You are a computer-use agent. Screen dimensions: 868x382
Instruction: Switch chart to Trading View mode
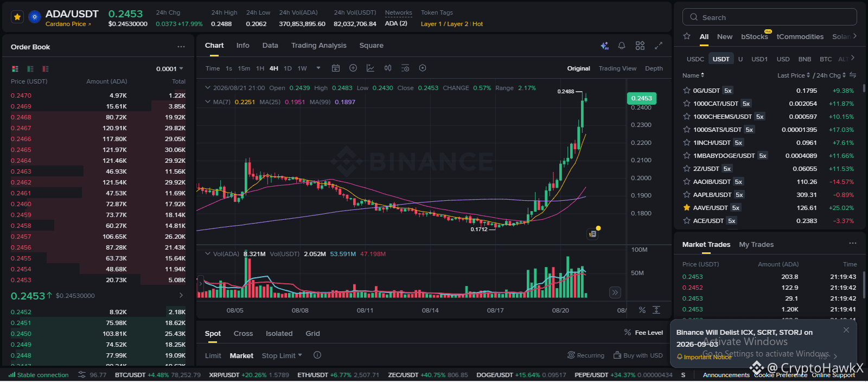pyautogui.click(x=617, y=68)
